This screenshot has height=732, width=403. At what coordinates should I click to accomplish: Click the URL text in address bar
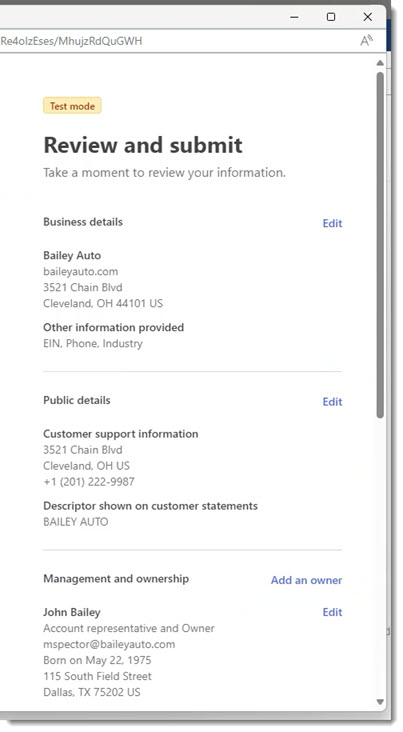point(71,41)
